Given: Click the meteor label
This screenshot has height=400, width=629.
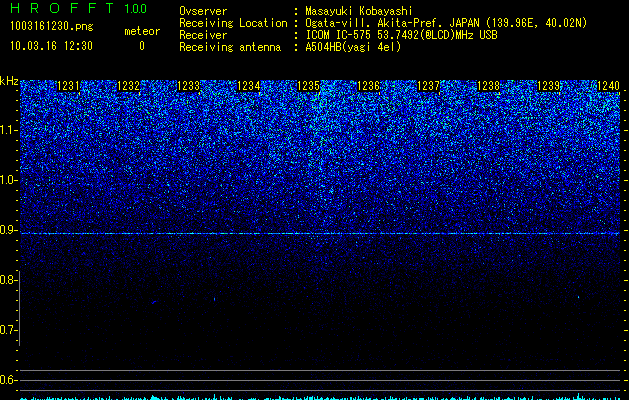Looking at the screenshot, I should [142, 31].
